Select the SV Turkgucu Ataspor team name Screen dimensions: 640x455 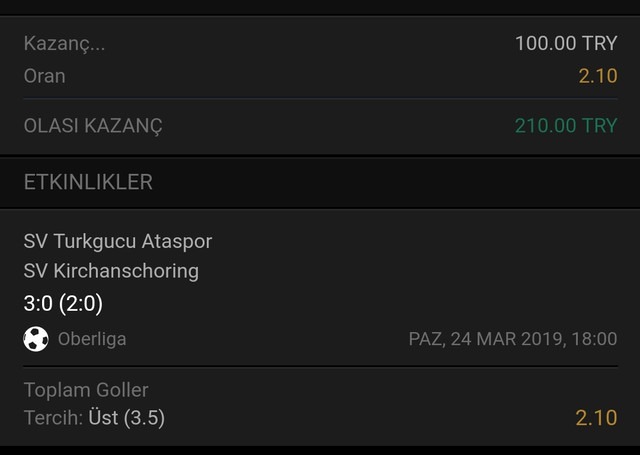pyautogui.click(x=118, y=241)
